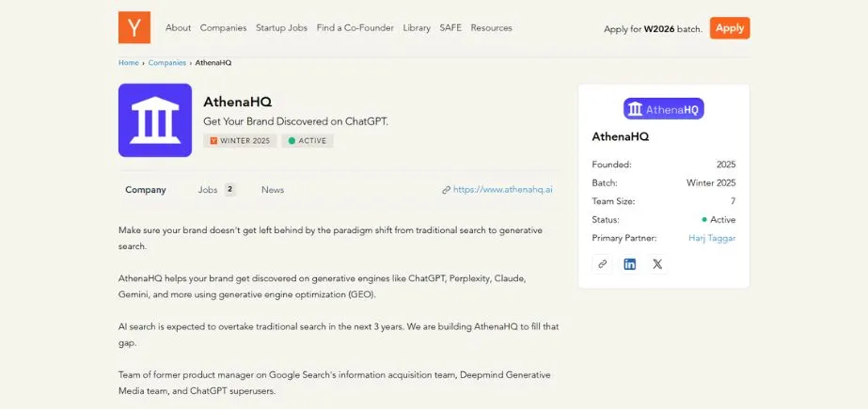Viewport: 868px width, 409px height.
Task: Click the Home breadcrumb link
Action: click(129, 63)
